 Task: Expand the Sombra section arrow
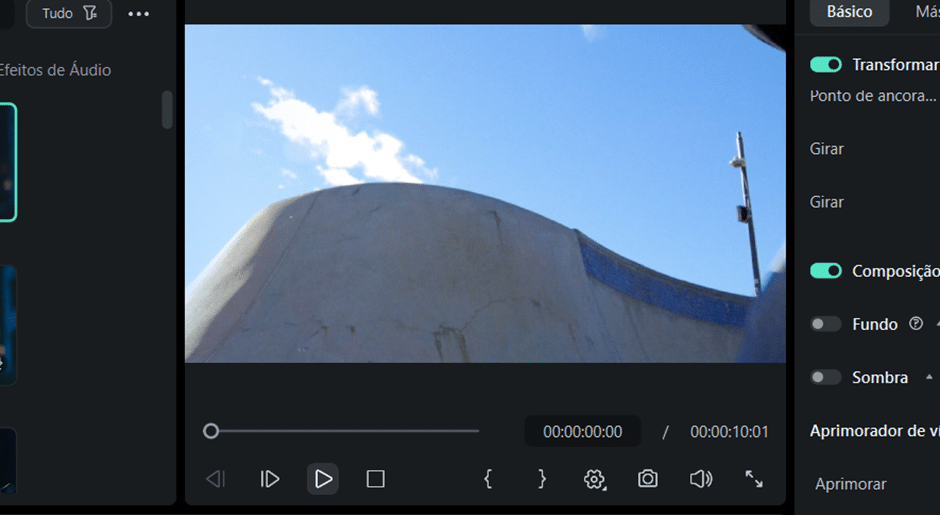coord(929,377)
